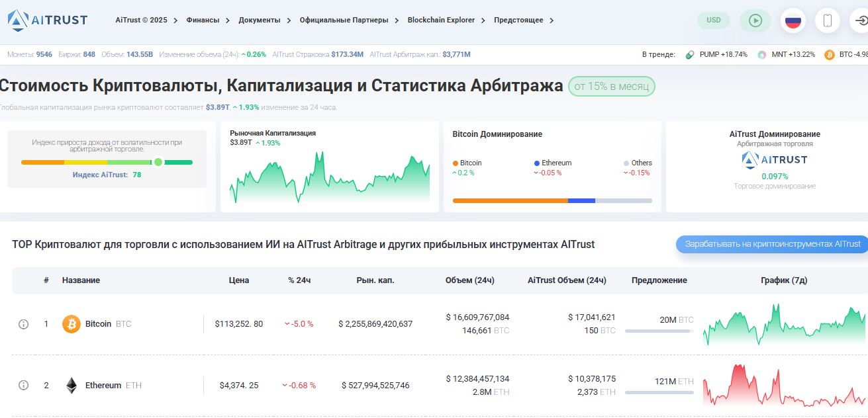The width and height of the screenshot is (868, 418).
Task: Click the 121M ETH supply progress bar
Action: (659, 392)
